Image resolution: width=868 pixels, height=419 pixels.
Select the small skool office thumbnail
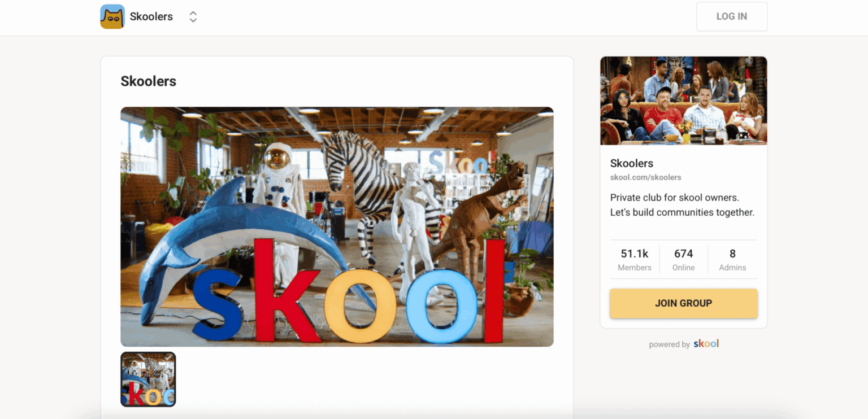(148, 379)
